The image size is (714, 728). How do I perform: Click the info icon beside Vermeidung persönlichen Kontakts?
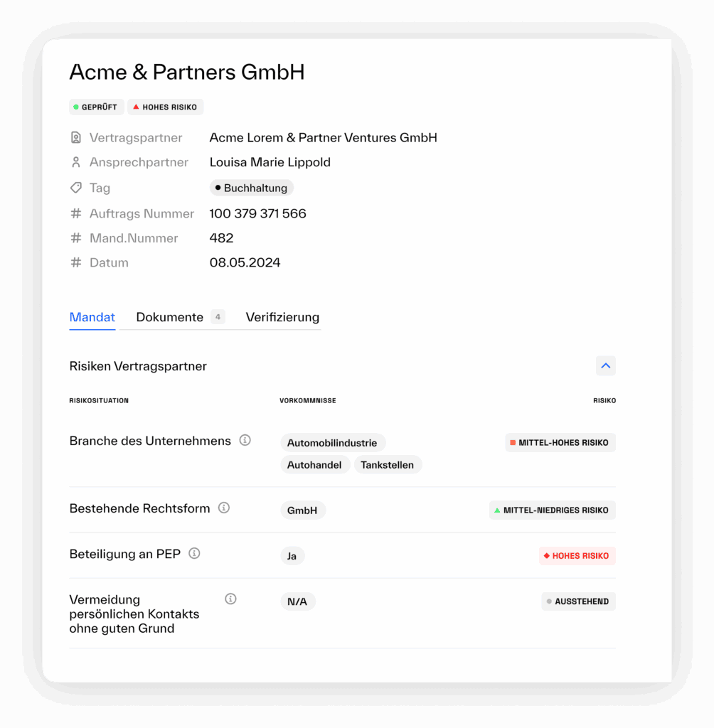coord(230,598)
